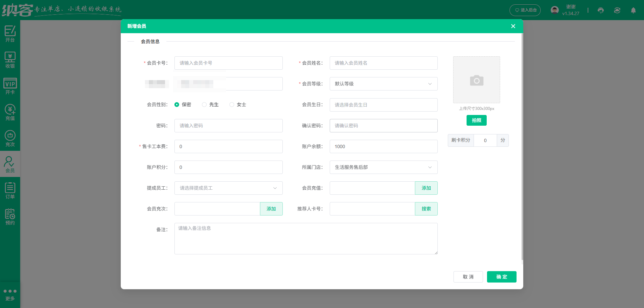
Task: Select the 先生 gender radio button
Action: (204, 105)
